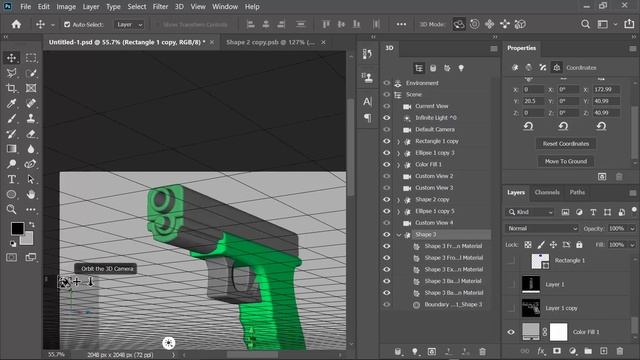Open the Layer menu
Screen dimensions: 640x360
point(91,7)
